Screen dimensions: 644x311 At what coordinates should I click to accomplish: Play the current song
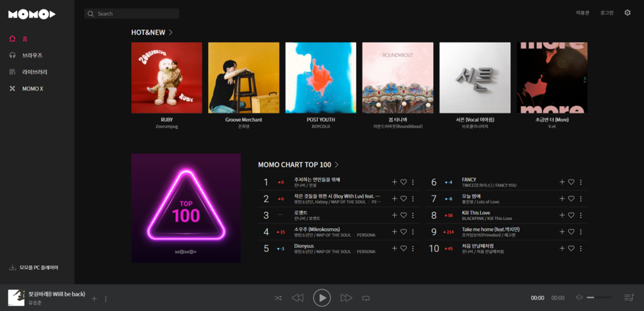tap(322, 298)
